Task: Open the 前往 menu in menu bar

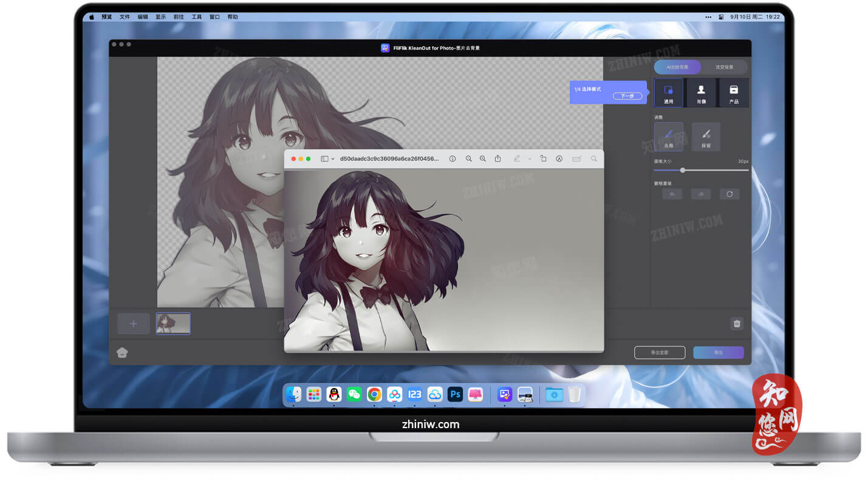Action: pos(179,17)
